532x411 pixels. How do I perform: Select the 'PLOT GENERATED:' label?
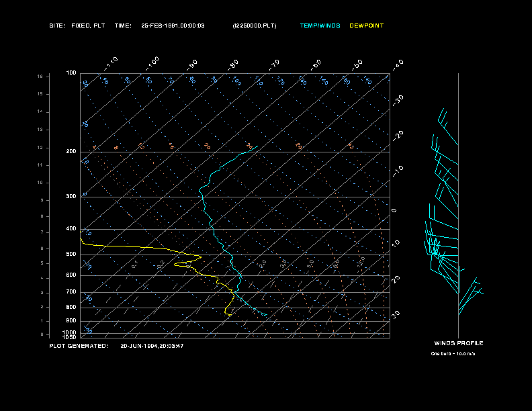(x=79, y=346)
